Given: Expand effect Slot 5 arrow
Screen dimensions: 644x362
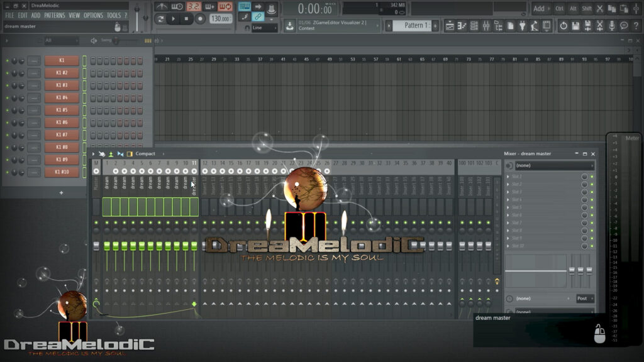Looking at the screenshot, I should coord(508,207).
